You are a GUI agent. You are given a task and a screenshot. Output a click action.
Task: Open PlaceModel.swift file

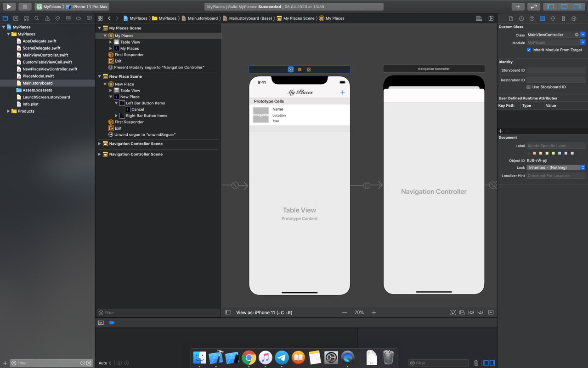[x=38, y=76]
